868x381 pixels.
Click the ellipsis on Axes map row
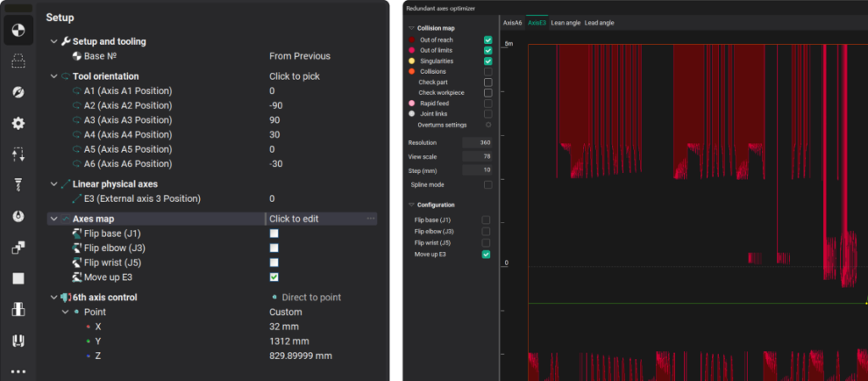[x=370, y=219]
